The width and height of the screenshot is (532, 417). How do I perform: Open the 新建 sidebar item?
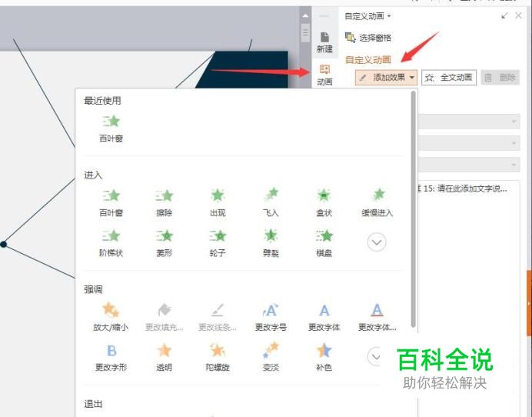pyautogui.click(x=324, y=42)
